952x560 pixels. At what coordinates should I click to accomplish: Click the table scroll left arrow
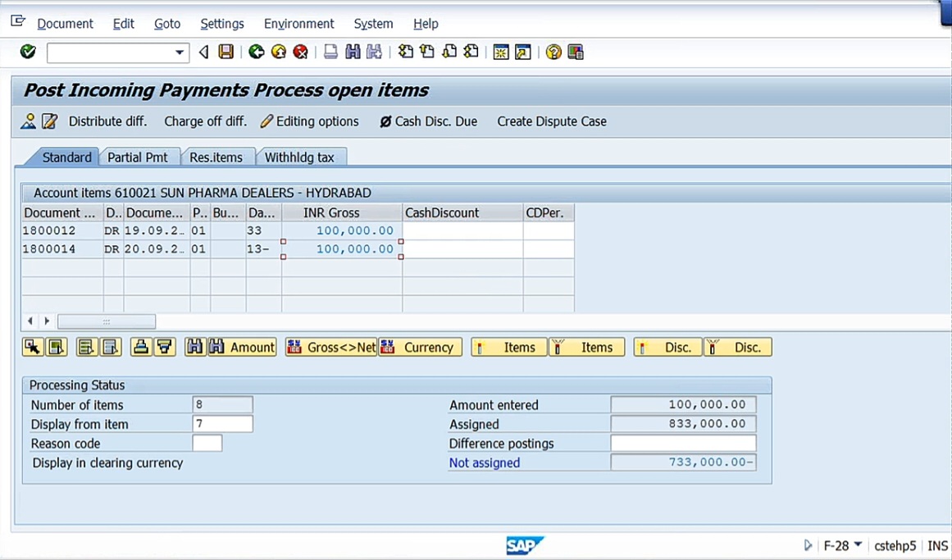[30, 321]
